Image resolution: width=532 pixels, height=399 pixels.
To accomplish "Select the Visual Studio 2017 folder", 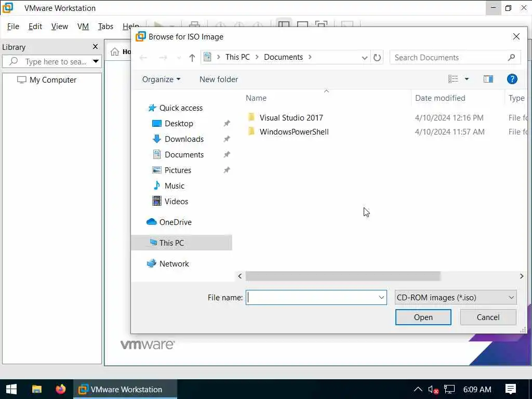I will (291, 118).
